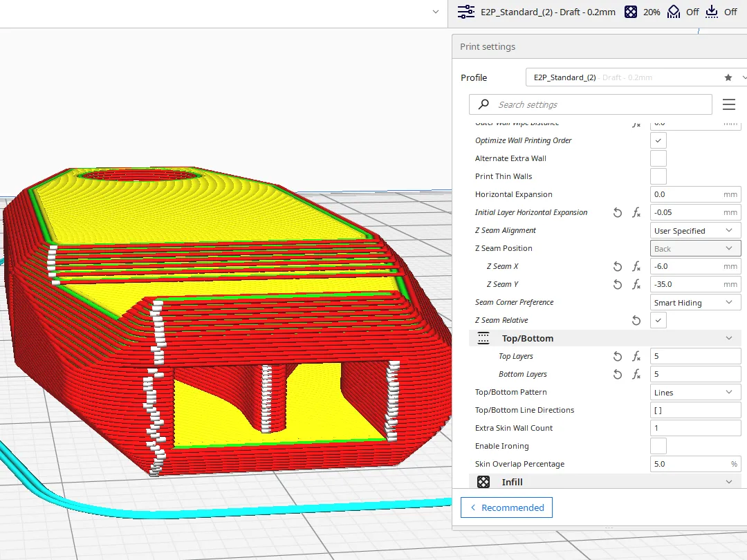The height and width of the screenshot is (560, 747).
Task: Open the Top/Bottom Pattern dropdown
Action: [695, 392]
